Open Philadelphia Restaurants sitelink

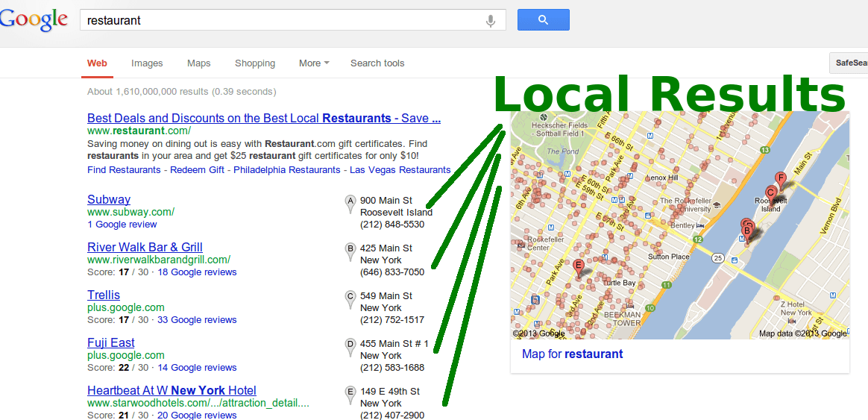pos(287,169)
